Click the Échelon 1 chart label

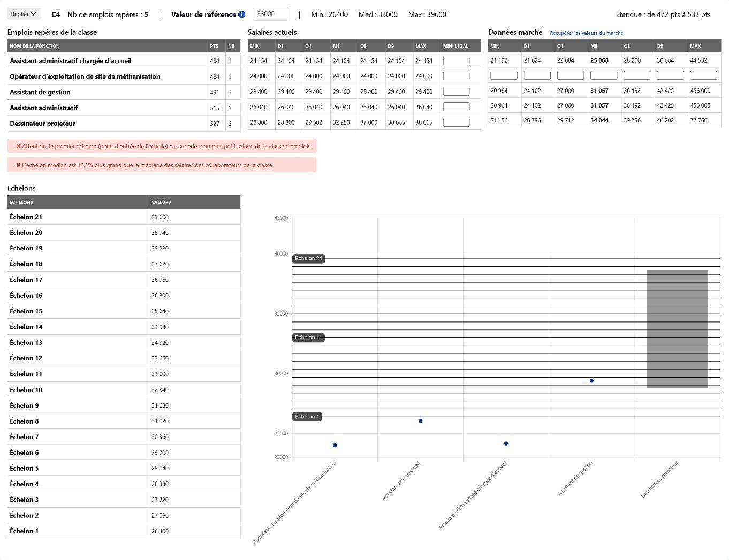[307, 417]
